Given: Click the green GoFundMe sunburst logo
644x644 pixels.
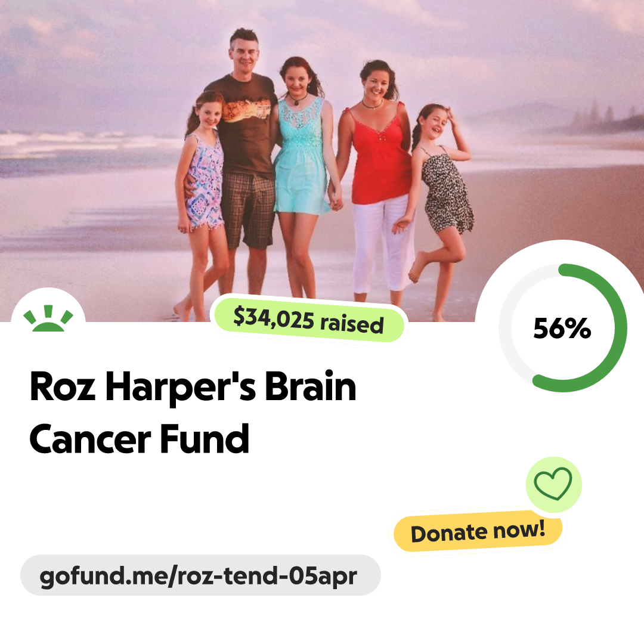Looking at the screenshot, I should pyautogui.click(x=48, y=318).
